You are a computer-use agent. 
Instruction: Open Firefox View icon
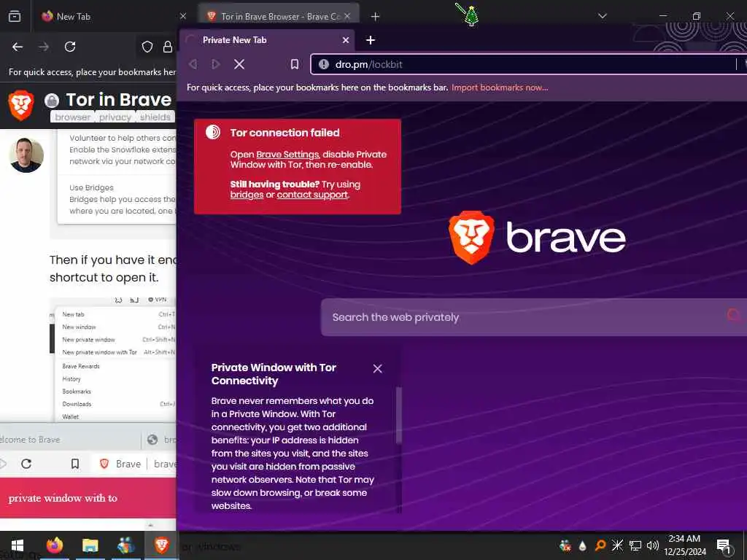15,16
